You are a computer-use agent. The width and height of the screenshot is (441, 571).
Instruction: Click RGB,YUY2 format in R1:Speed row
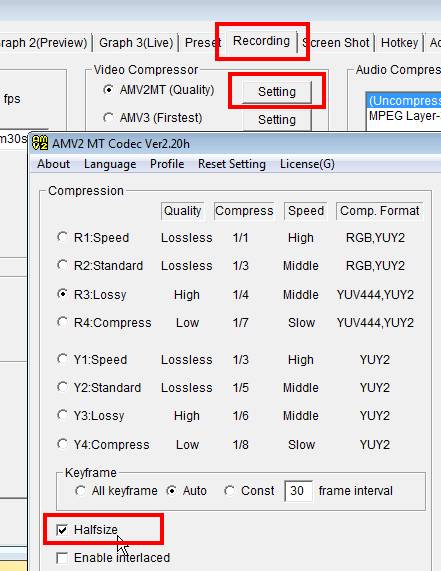pyautogui.click(x=375, y=238)
